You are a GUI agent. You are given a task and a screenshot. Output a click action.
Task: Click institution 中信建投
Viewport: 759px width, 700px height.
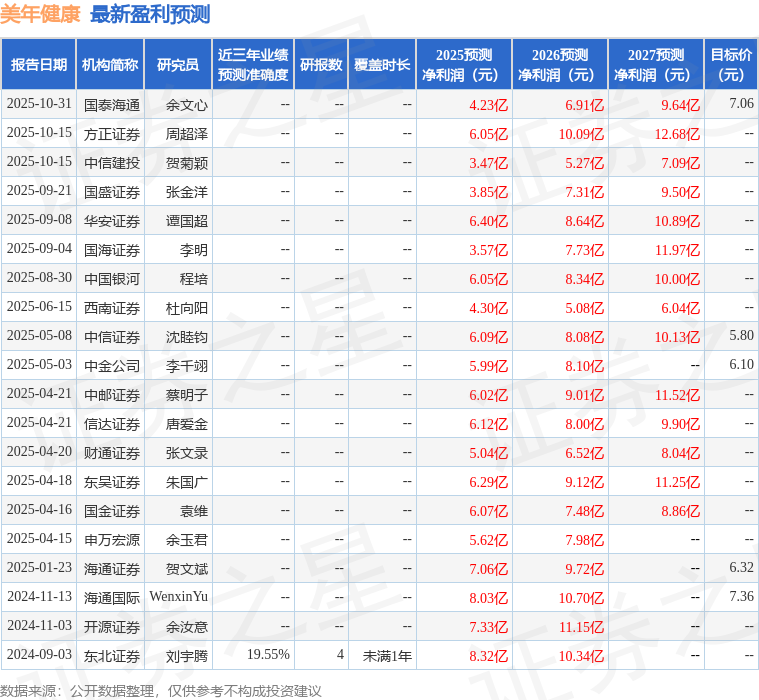point(112,163)
